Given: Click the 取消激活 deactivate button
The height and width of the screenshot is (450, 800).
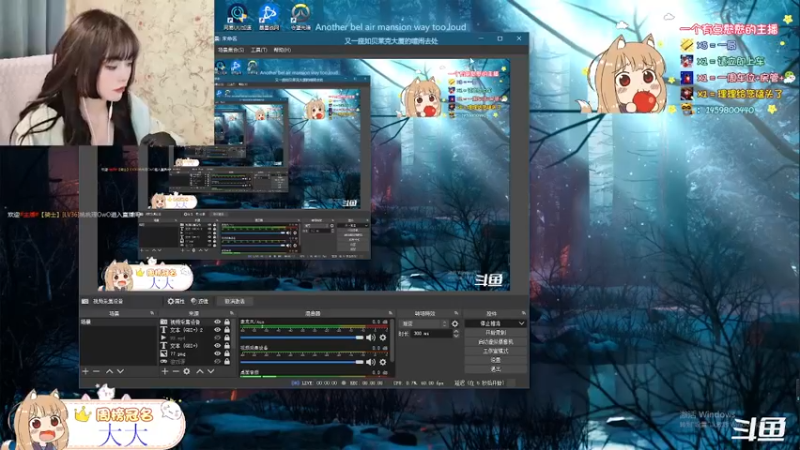Looking at the screenshot, I should 234,302.
